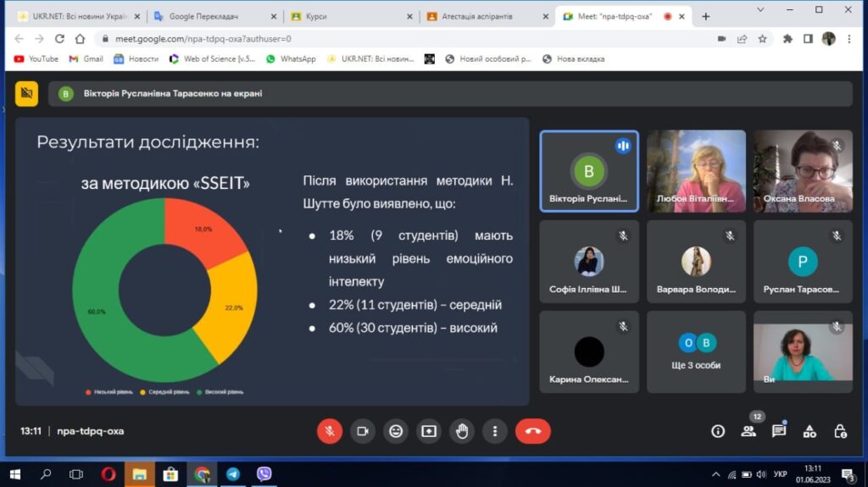This screenshot has width=868, height=487.
Task: Show hidden system tray icons
Action: pyautogui.click(x=716, y=474)
